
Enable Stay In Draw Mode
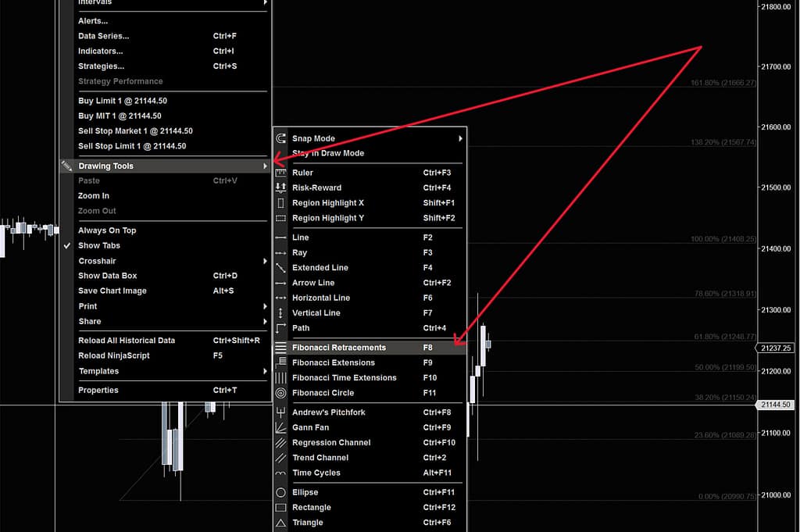pyautogui.click(x=327, y=153)
